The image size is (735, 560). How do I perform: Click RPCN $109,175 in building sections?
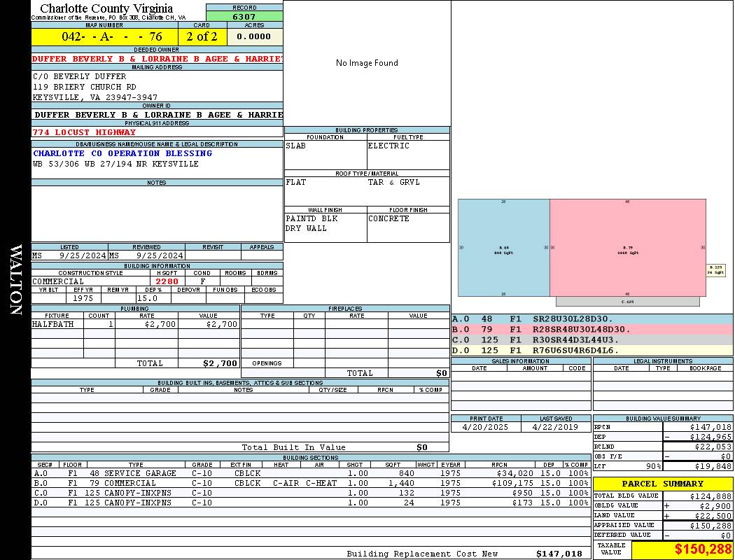512,483
